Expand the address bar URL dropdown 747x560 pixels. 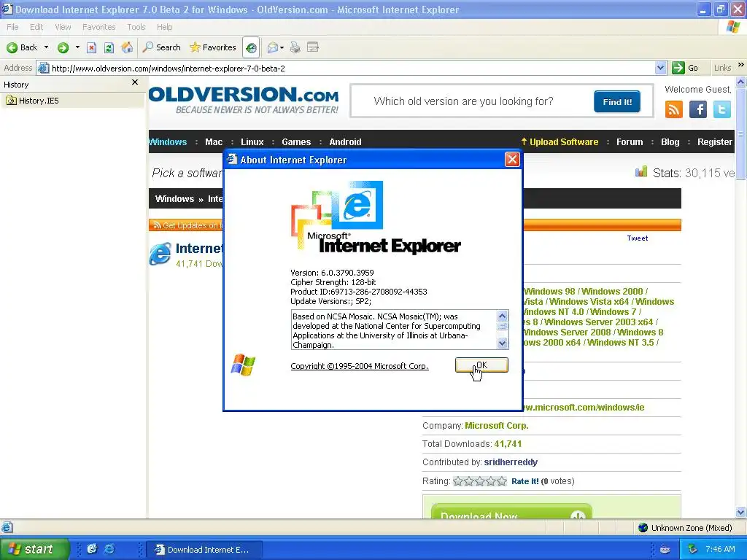(x=660, y=68)
